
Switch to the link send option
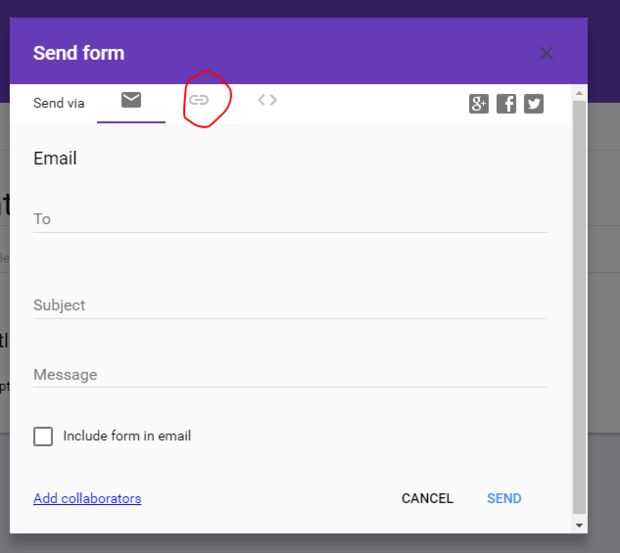click(x=198, y=100)
